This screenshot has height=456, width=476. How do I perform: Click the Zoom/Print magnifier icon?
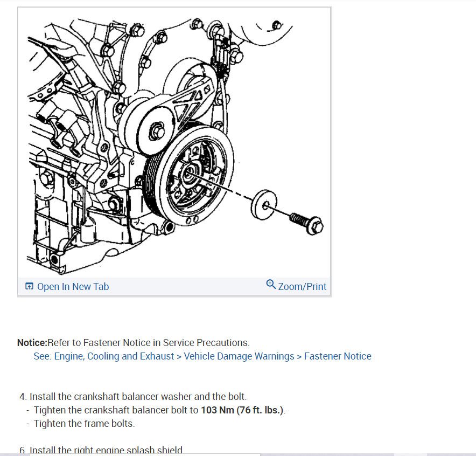click(271, 285)
